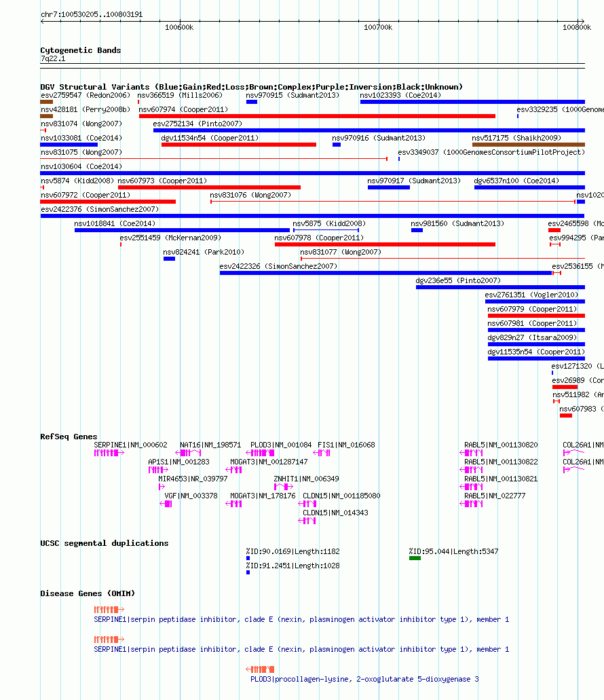Click PLOD3 procollagen-lysine description link
Screen dimensions: 604x700
click(364, 679)
